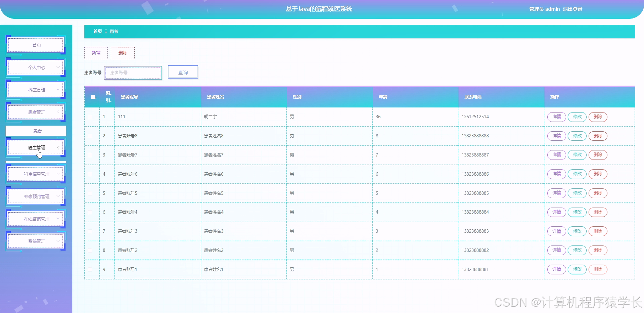View 详情 for patient 胡二宇
Viewport: 644px width, 313px height.
pos(557,117)
